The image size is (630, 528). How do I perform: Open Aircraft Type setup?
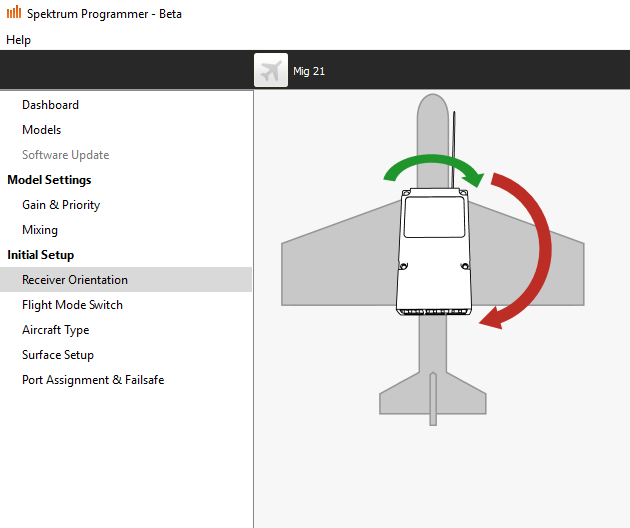[56, 330]
